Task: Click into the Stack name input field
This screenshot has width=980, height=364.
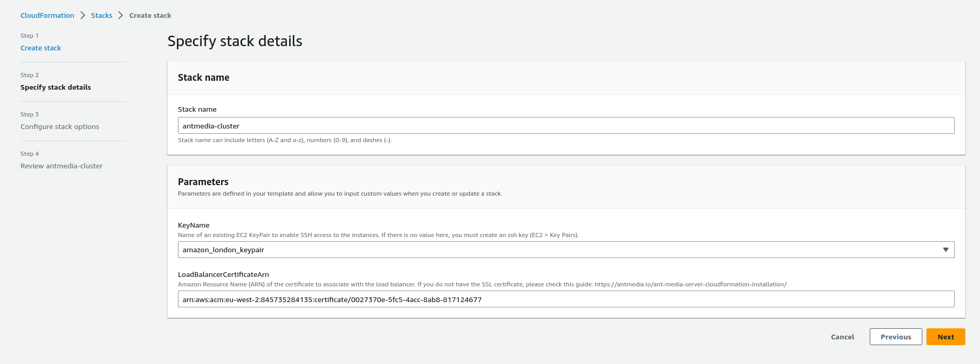Action: (566, 125)
